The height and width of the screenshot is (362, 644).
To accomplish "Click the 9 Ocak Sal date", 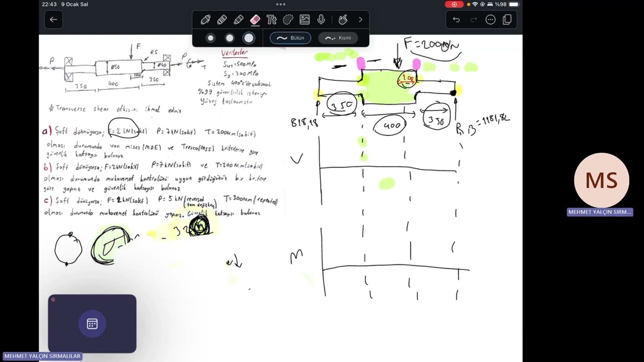I will pyautogui.click(x=74, y=4).
